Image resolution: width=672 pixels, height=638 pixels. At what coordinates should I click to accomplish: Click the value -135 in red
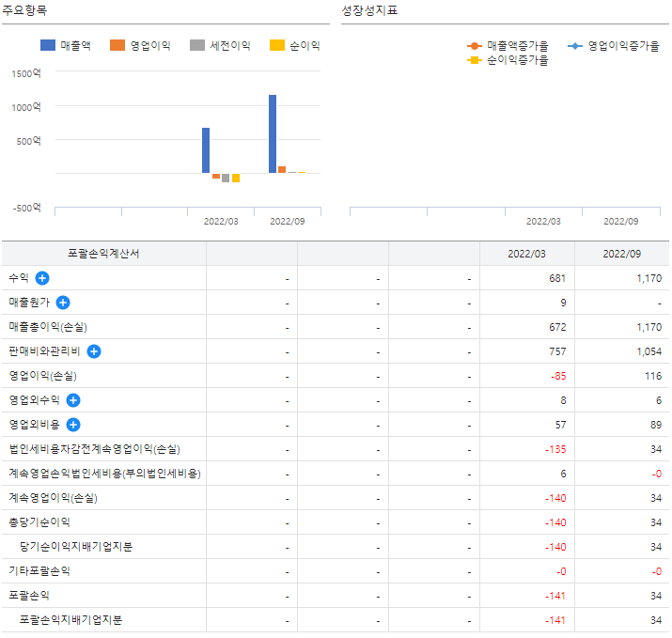[x=555, y=449]
